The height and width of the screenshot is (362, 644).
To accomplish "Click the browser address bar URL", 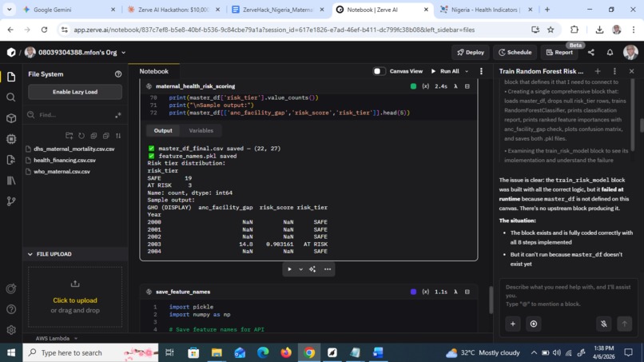I will coord(274,30).
